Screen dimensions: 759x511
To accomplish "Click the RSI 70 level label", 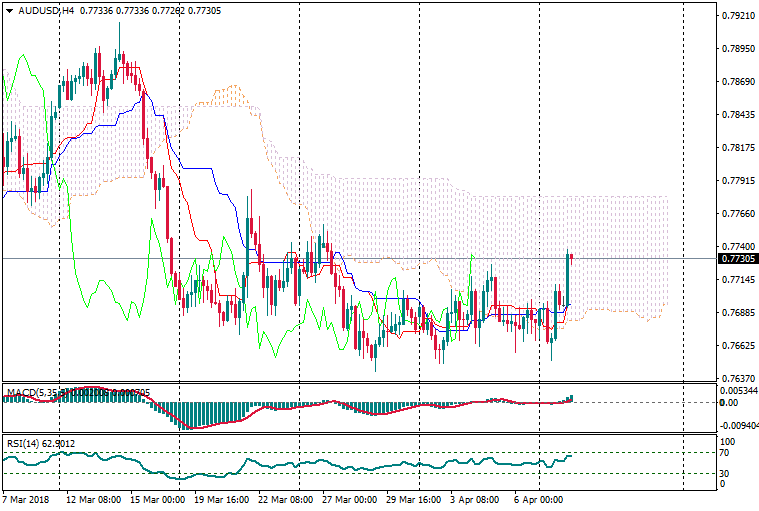I will pyautogui.click(x=727, y=453).
